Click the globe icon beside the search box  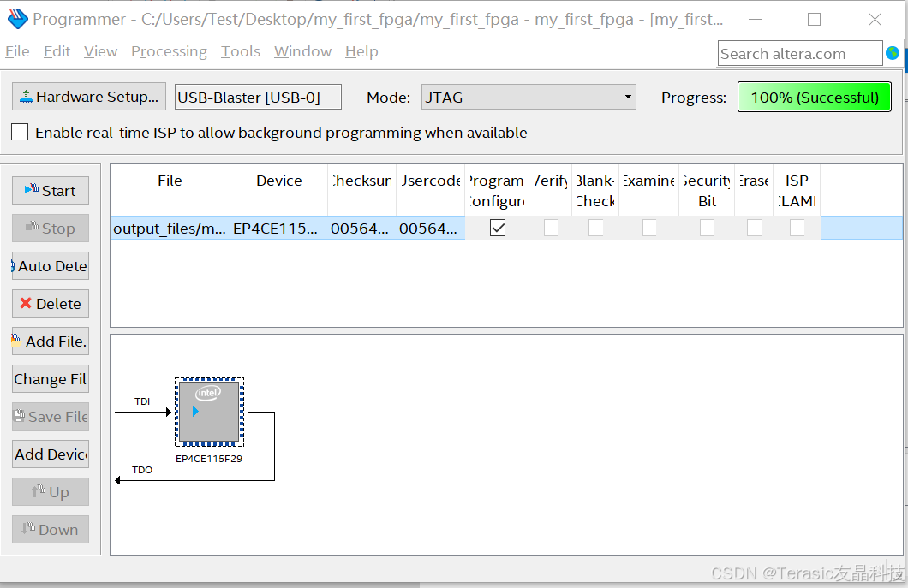tap(893, 53)
